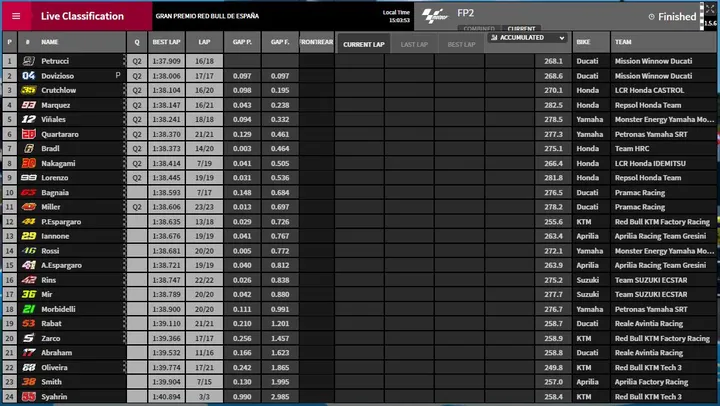Open the hamburger menu beside Live Classification
Viewport: 720px width, 406px height.
(16, 16)
